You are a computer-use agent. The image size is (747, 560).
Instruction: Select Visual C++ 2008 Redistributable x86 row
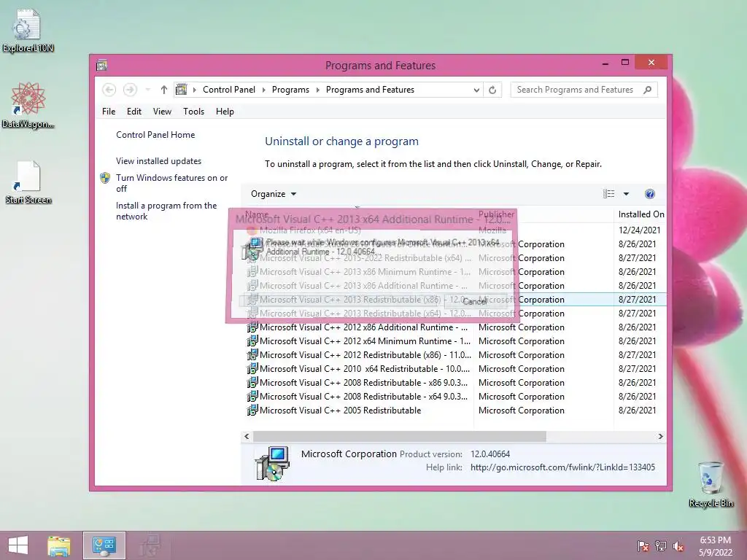tap(455, 382)
